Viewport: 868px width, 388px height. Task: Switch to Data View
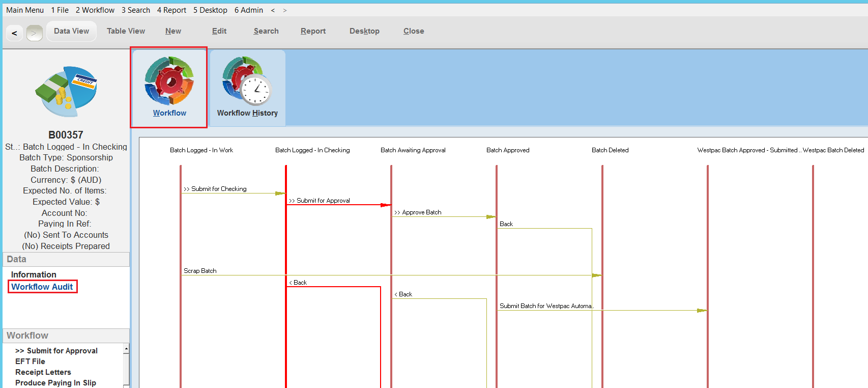(x=71, y=31)
